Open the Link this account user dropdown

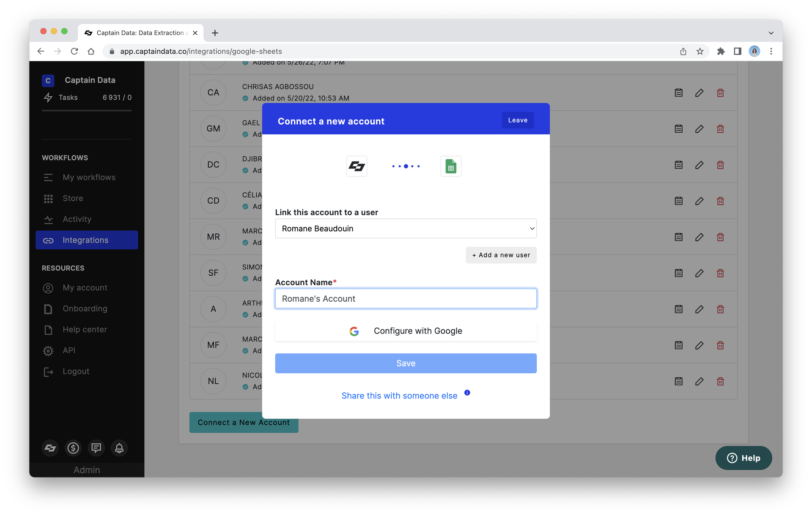pyautogui.click(x=406, y=228)
